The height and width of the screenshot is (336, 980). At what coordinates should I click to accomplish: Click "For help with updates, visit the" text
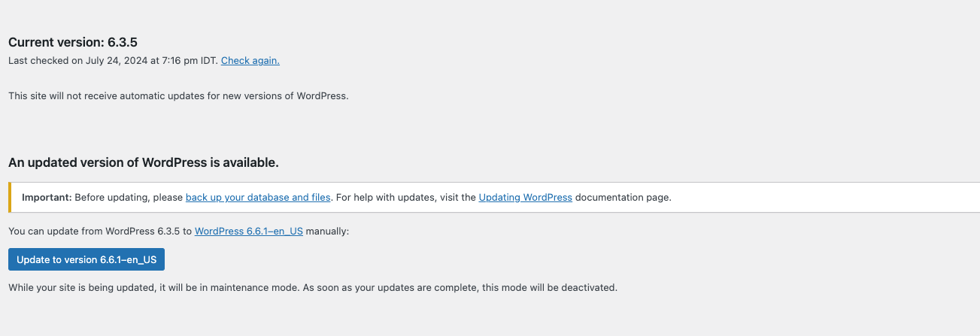coord(405,198)
